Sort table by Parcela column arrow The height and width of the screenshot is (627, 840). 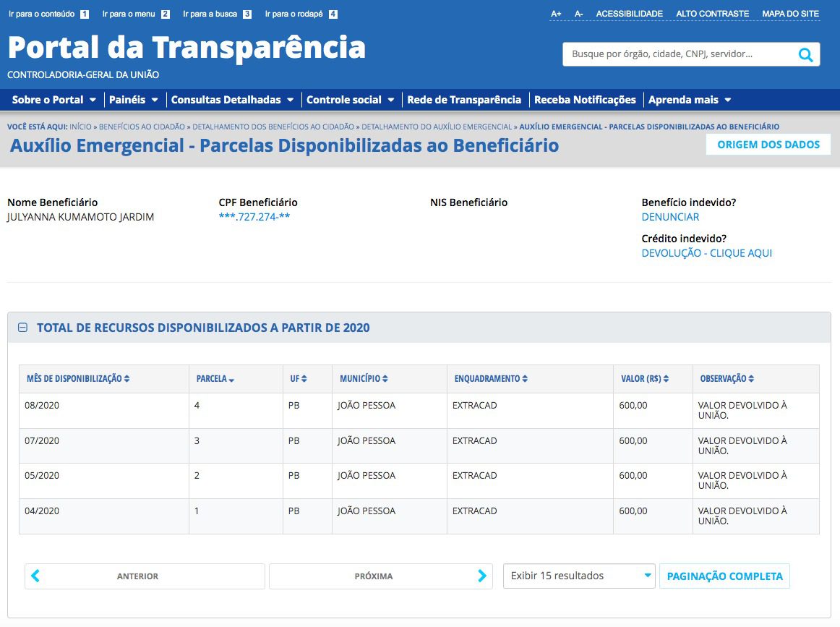coord(231,380)
